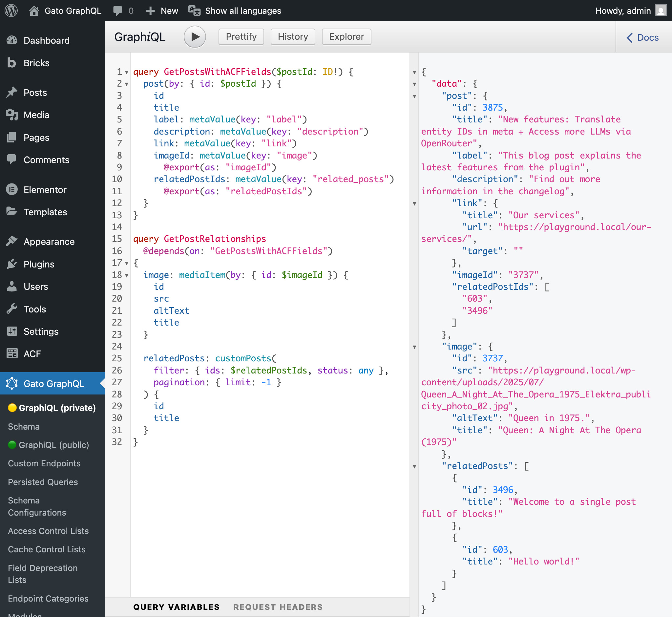Collapse the "link" object in results
672x617 pixels.
point(415,204)
